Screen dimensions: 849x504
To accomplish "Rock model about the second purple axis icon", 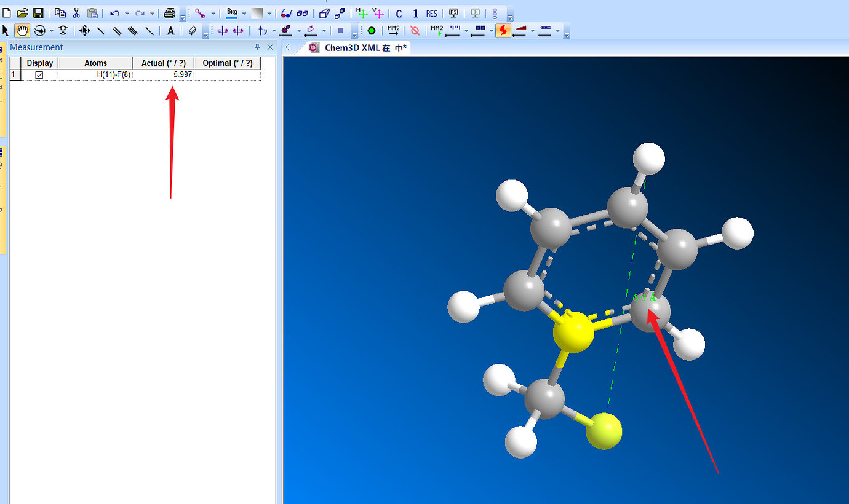I will [238, 30].
